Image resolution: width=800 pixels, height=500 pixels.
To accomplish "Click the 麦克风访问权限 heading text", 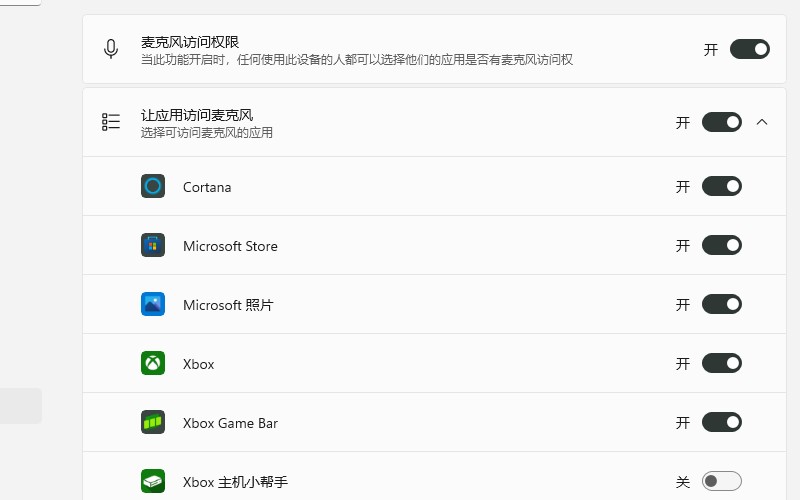I will 190,42.
